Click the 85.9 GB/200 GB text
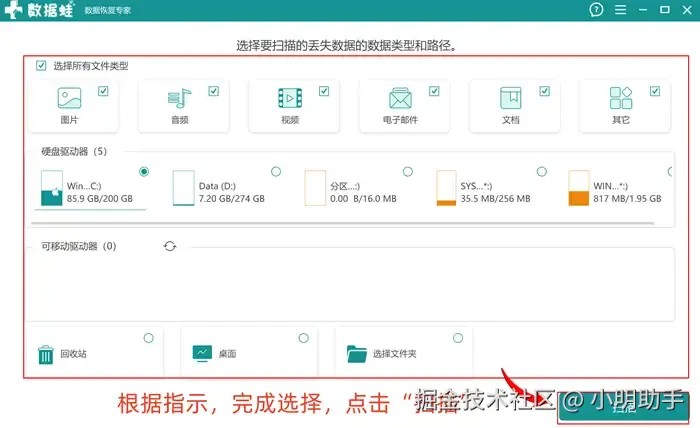700x428 pixels. tap(100, 199)
